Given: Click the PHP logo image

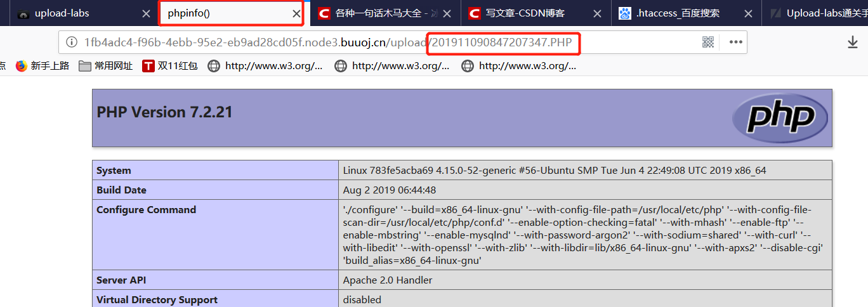Looking at the screenshot, I should (x=780, y=117).
